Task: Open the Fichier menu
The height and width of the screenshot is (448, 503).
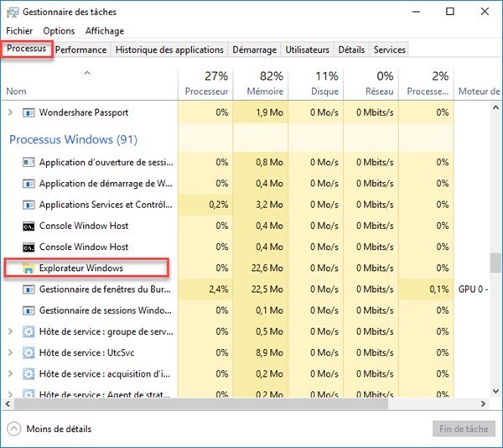Action: [19, 31]
